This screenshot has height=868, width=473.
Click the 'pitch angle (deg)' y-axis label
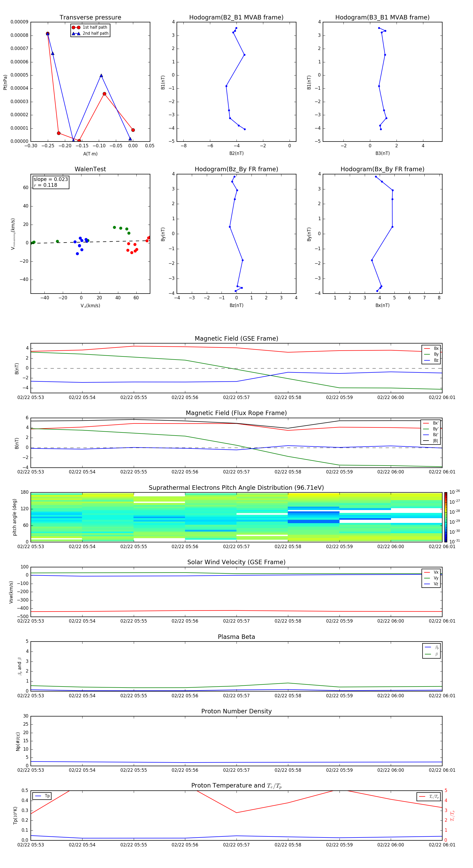pos(14,517)
